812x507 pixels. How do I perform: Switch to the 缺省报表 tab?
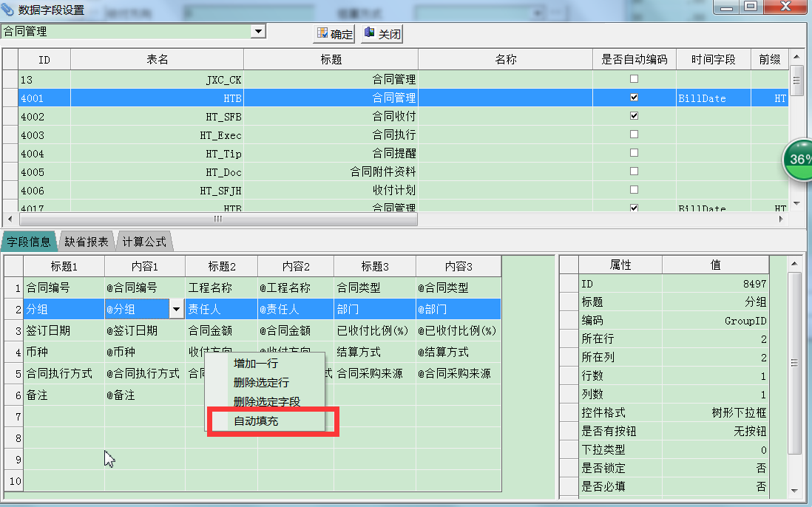pyautogui.click(x=87, y=242)
